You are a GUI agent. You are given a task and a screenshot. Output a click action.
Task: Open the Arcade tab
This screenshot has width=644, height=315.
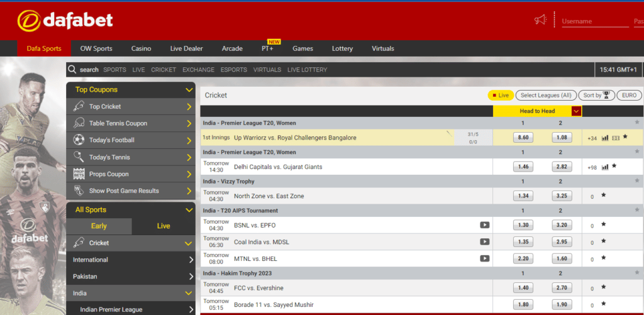point(232,48)
